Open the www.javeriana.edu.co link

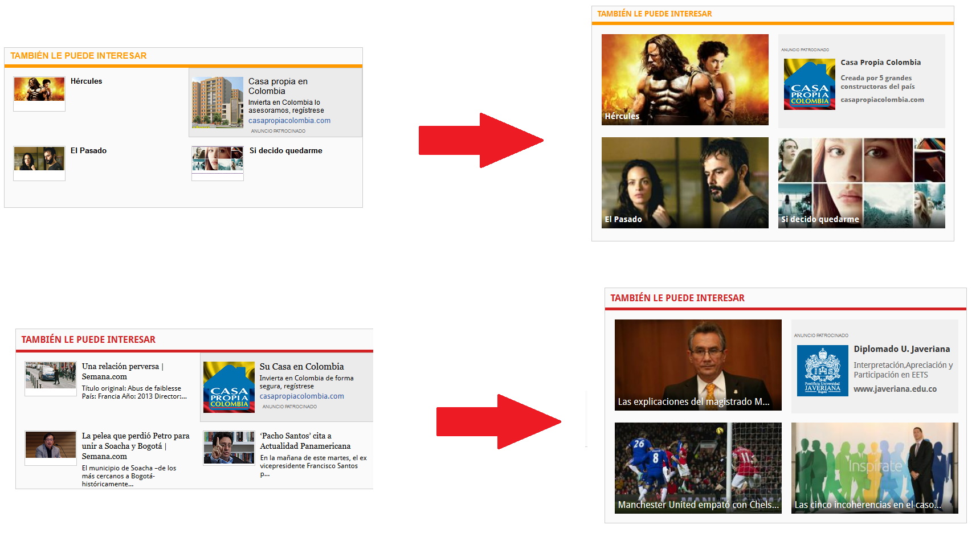pyautogui.click(x=895, y=390)
